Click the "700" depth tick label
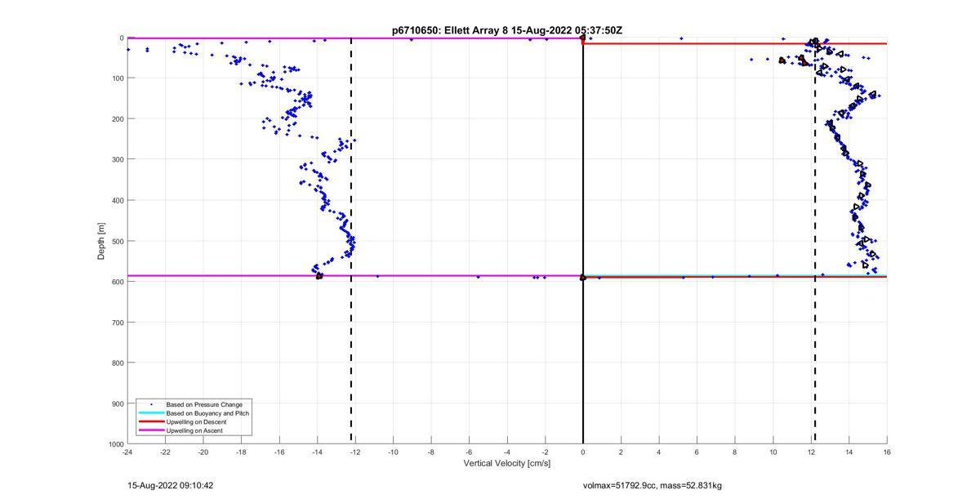 [118, 323]
